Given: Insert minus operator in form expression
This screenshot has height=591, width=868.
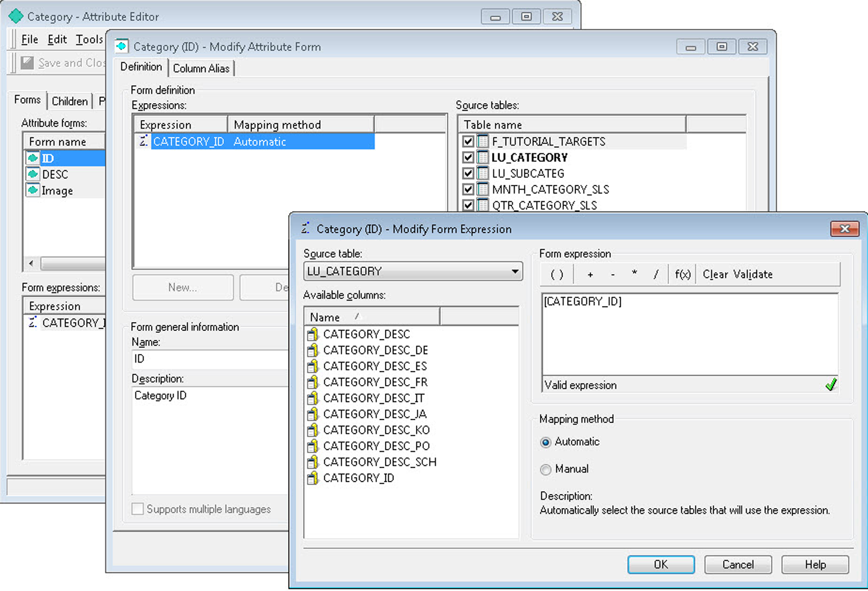Looking at the screenshot, I should point(613,275).
